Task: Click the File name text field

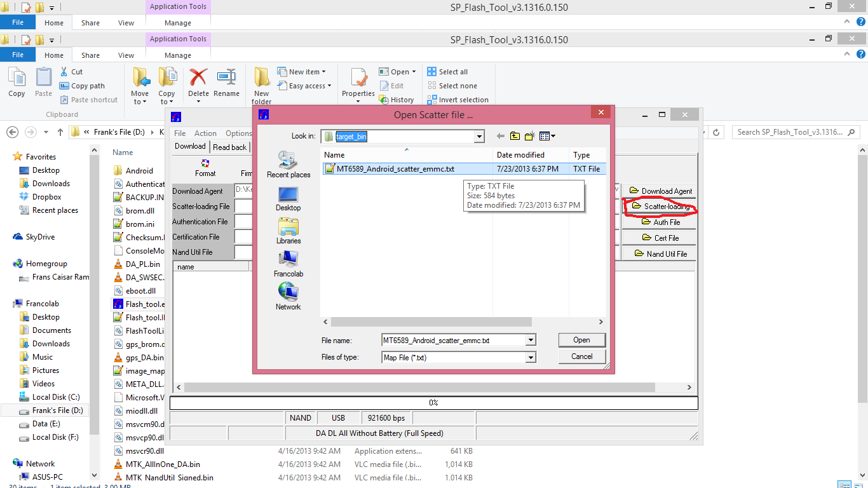Action: pos(454,341)
